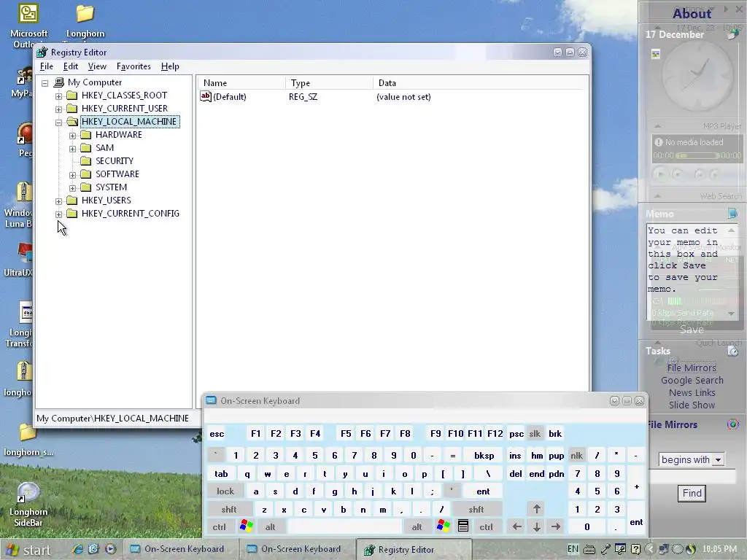Open the Help menu in Registry Editor
This screenshot has width=747, height=560.
pos(170,66)
